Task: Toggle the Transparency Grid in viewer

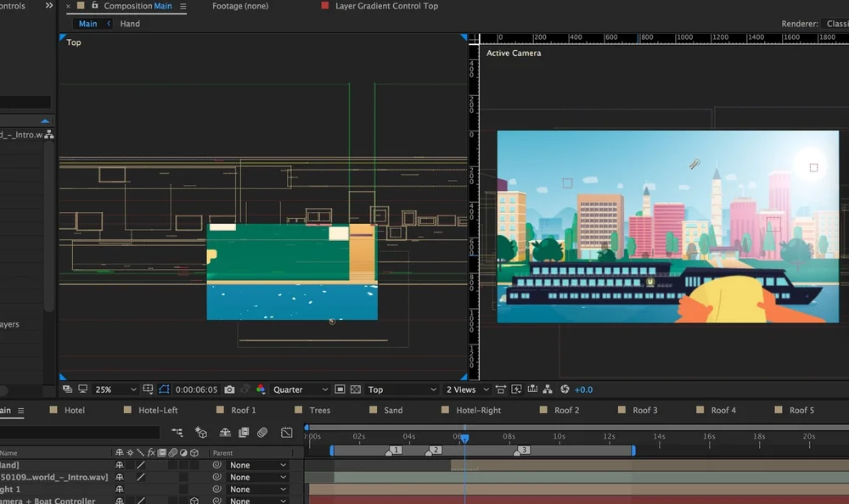Action: pos(356,389)
